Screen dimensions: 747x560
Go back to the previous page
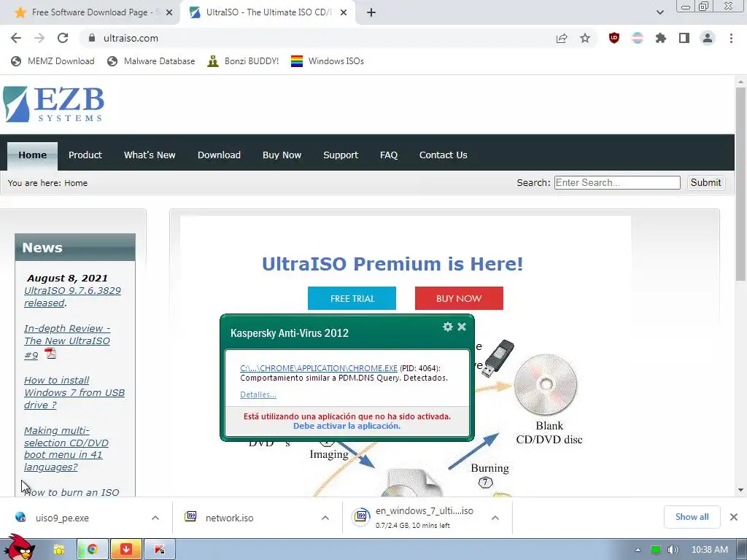click(16, 38)
